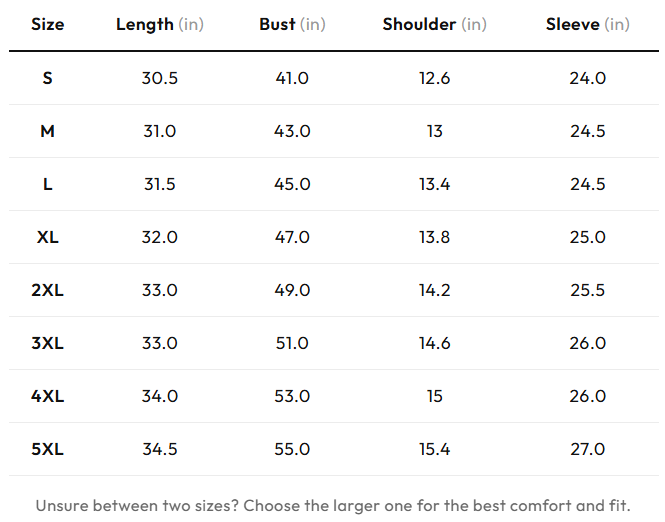
Task: Click the 30.5 length value for S
Action: coord(160,78)
